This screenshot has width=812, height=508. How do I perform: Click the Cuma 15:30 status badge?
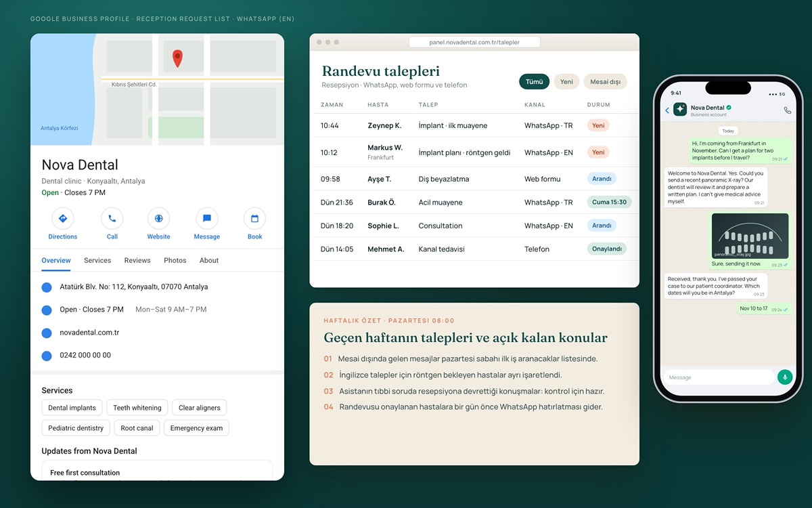pos(610,203)
